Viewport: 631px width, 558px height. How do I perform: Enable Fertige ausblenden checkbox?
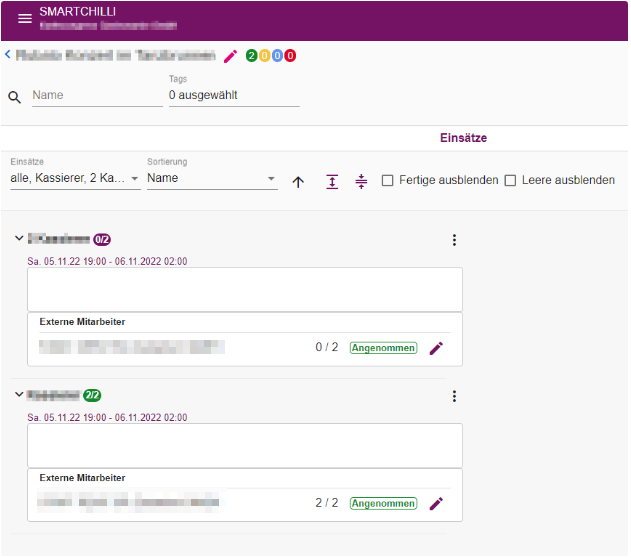(x=388, y=180)
